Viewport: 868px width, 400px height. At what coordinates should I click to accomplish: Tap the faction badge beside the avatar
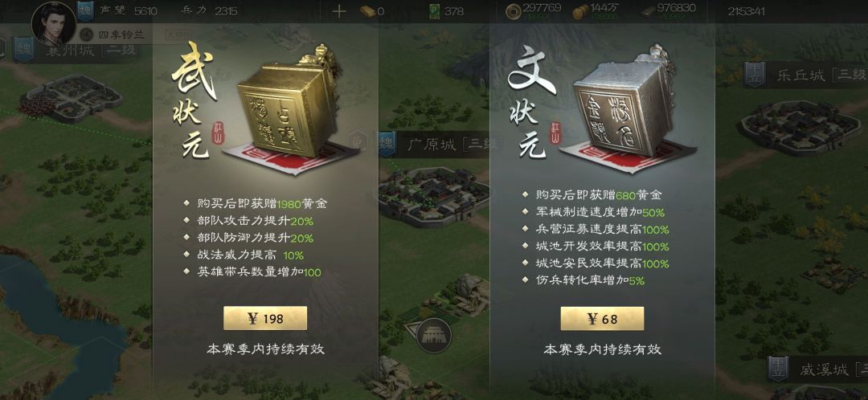(x=84, y=11)
